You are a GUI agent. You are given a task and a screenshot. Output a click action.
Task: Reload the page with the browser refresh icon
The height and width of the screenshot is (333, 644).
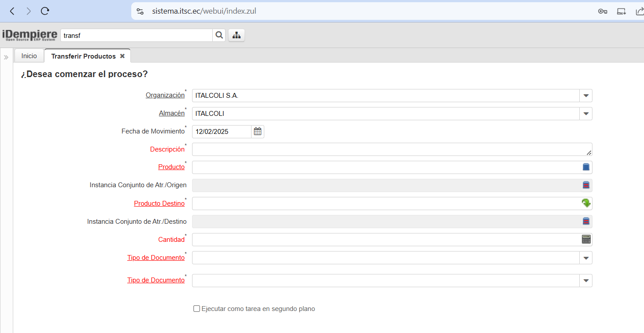coord(45,11)
